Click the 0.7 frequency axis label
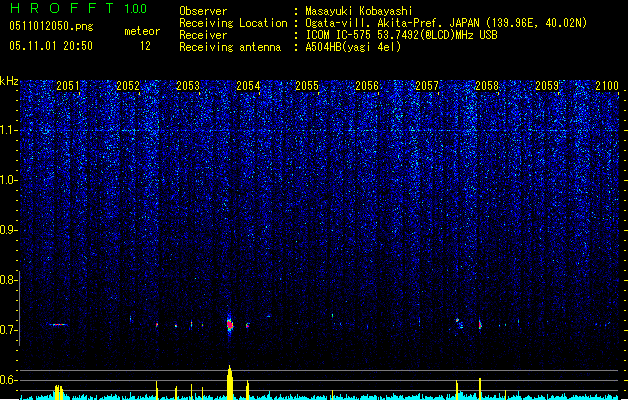 click(x=8, y=330)
